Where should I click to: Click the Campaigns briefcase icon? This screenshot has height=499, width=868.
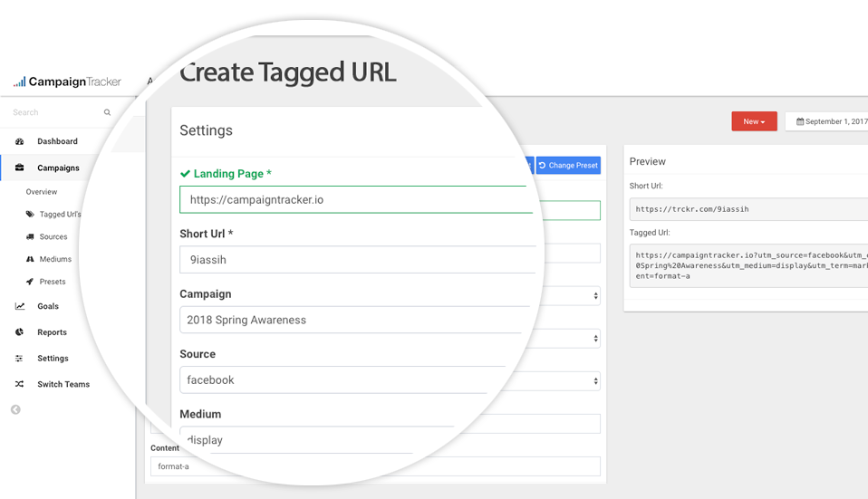tap(19, 168)
